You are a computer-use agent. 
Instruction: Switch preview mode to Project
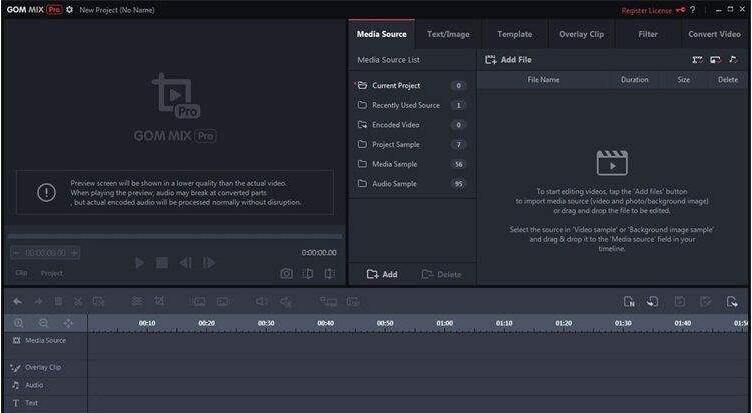(x=52, y=273)
